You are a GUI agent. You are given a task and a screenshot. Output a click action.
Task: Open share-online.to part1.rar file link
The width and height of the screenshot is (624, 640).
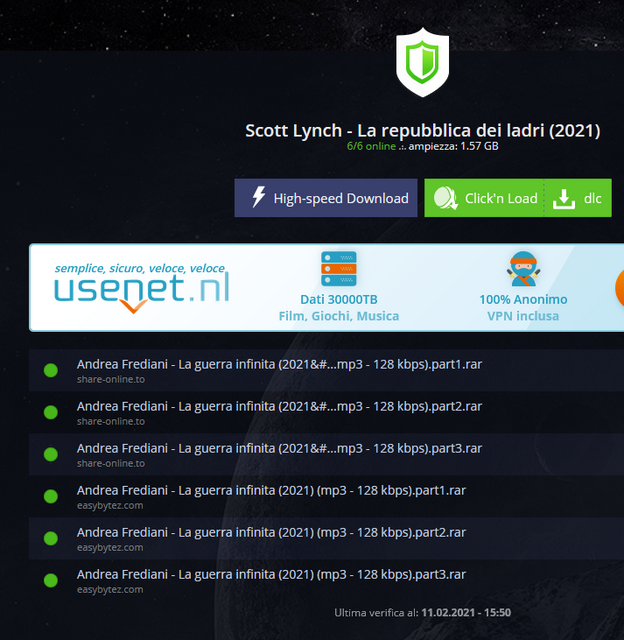point(279,364)
